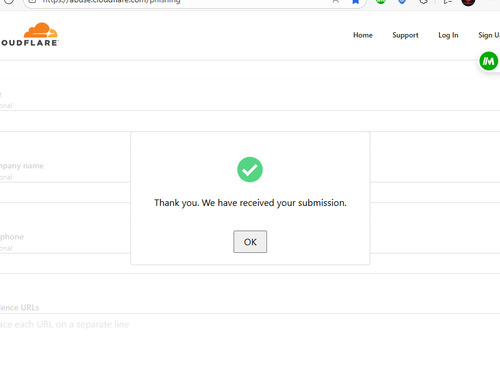This screenshot has height=379, width=500.
Task: Click the 'Evidence URLs' field label
Action: tap(19, 308)
